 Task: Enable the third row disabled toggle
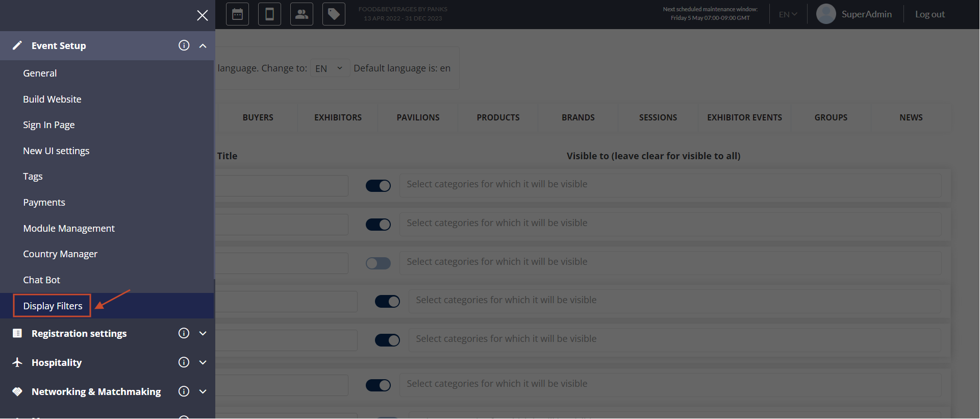(378, 263)
